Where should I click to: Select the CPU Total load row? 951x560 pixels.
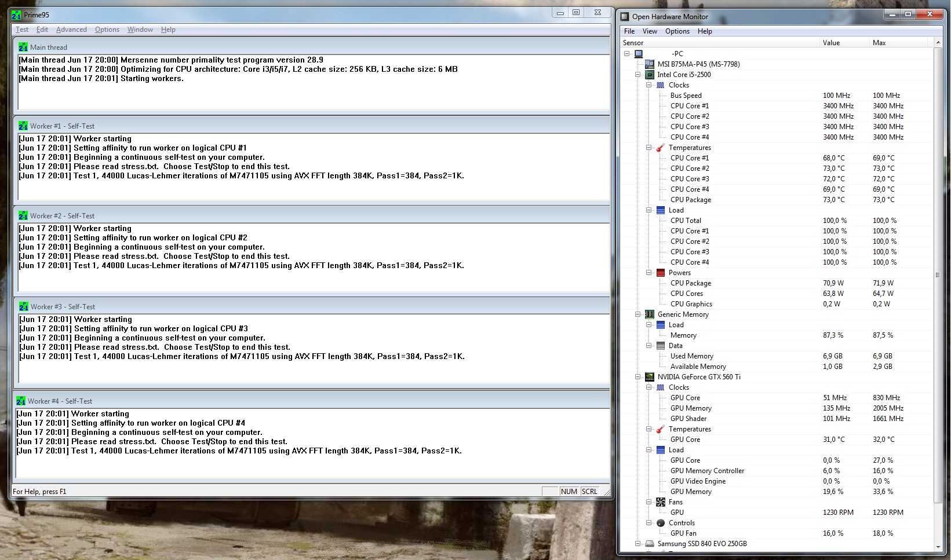(777, 221)
